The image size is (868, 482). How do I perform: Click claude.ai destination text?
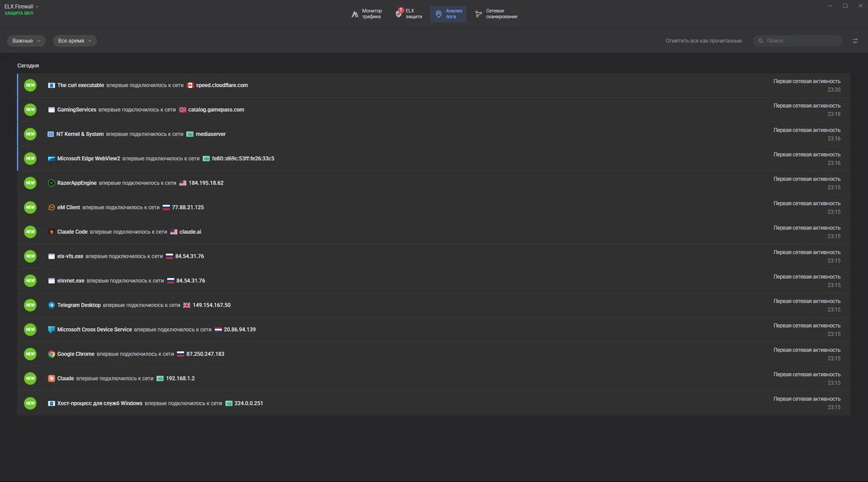(x=190, y=232)
